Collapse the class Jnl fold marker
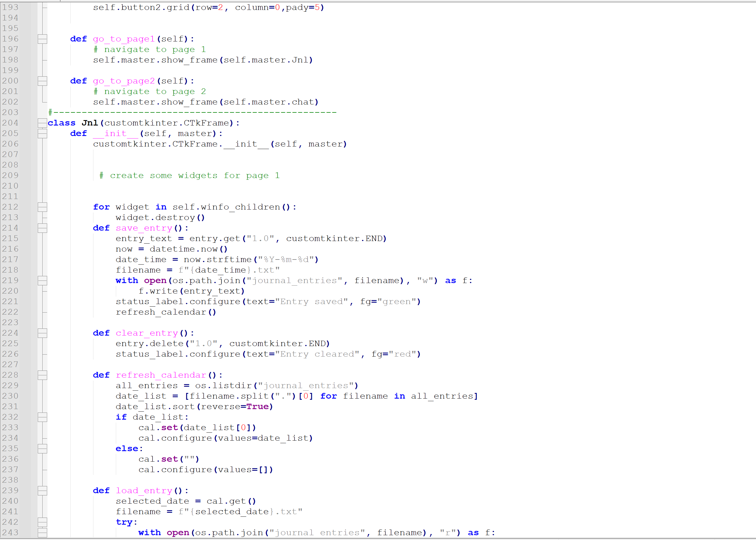Viewport: 756px width, 540px height. [42, 123]
